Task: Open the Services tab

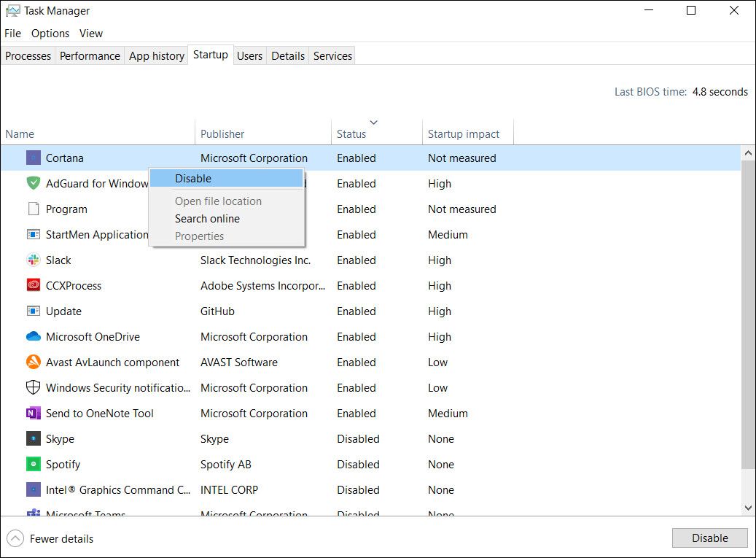Action: pos(332,56)
